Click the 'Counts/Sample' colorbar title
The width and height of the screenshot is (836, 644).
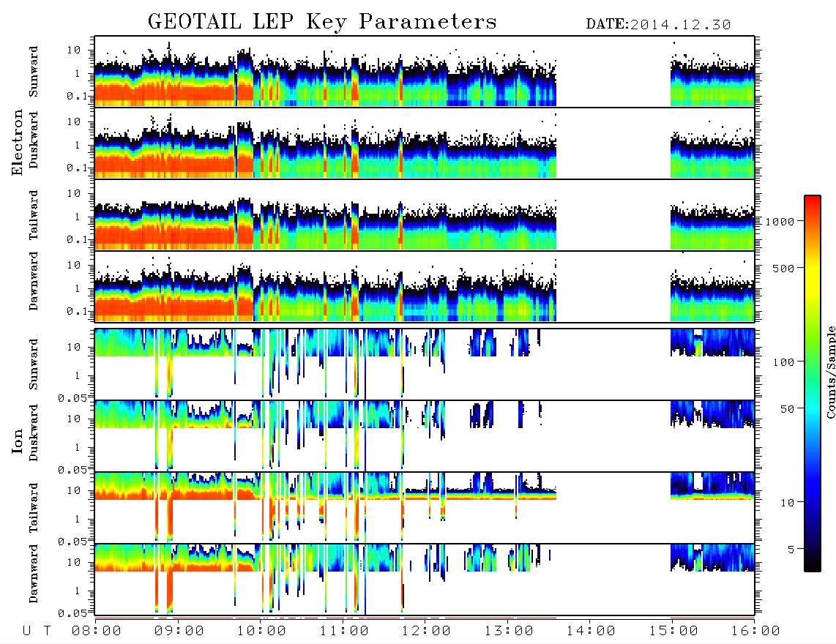click(x=830, y=372)
